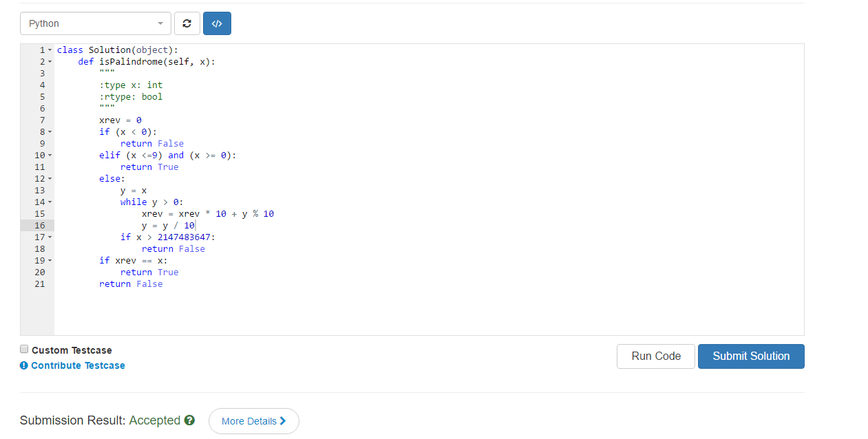Click the Submit Solution button
This screenshot has height=439, width=868.
click(751, 356)
